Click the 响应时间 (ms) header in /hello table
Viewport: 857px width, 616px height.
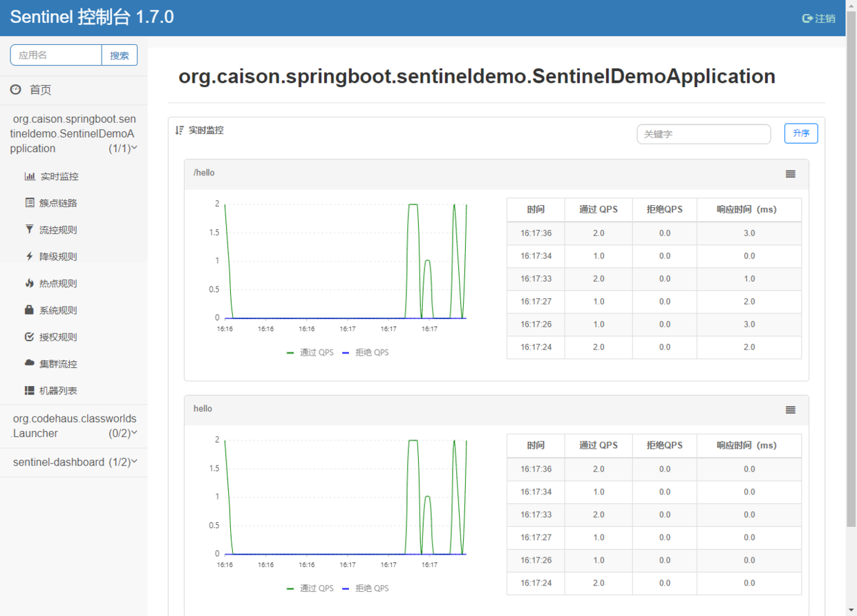coord(749,209)
